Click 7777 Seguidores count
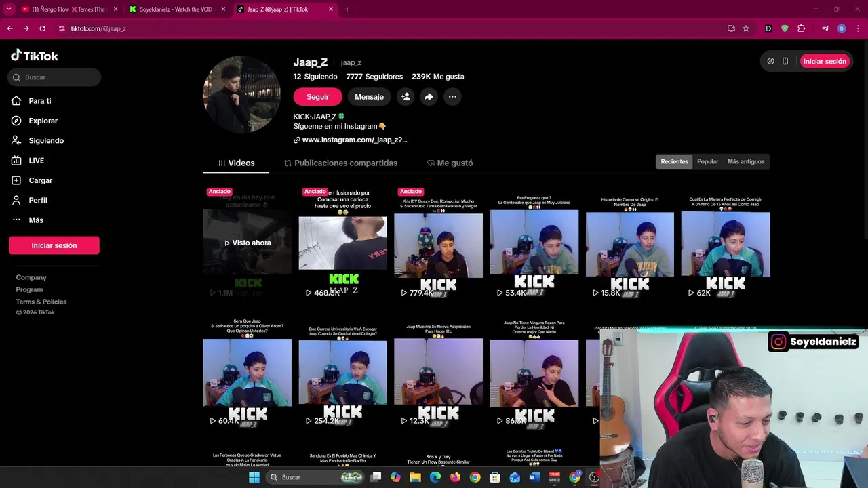 (x=374, y=77)
